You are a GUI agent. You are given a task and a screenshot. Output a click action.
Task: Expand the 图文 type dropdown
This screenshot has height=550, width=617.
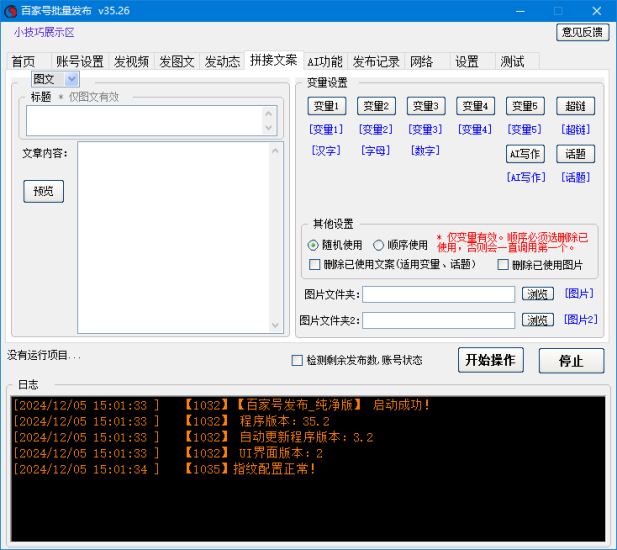(x=71, y=79)
